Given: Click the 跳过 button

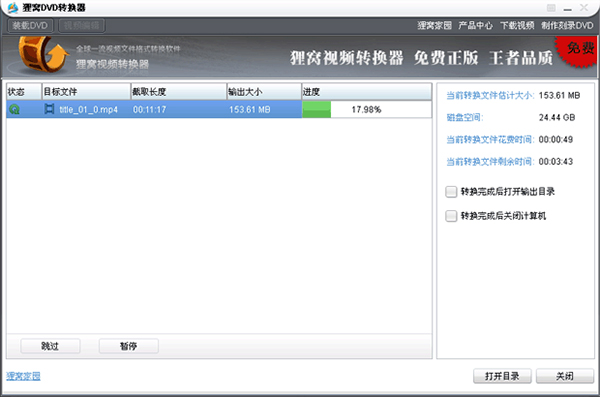Looking at the screenshot, I should coord(50,346).
